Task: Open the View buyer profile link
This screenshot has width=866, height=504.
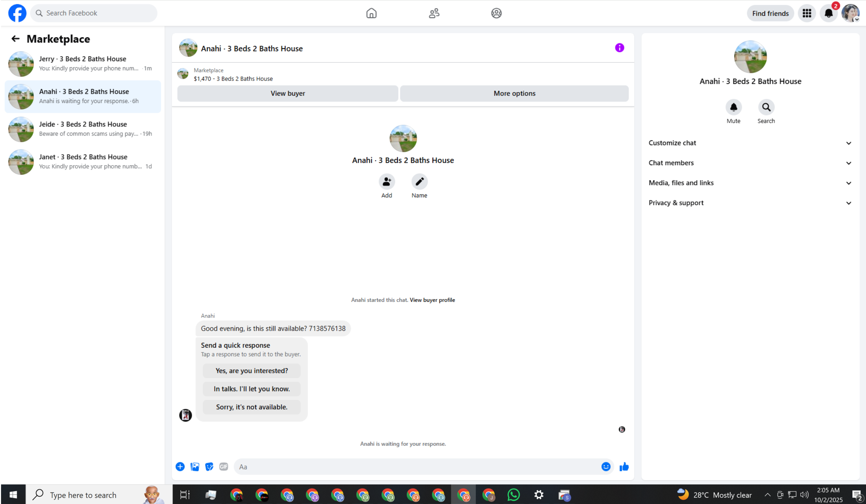Action: click(432, 300)
